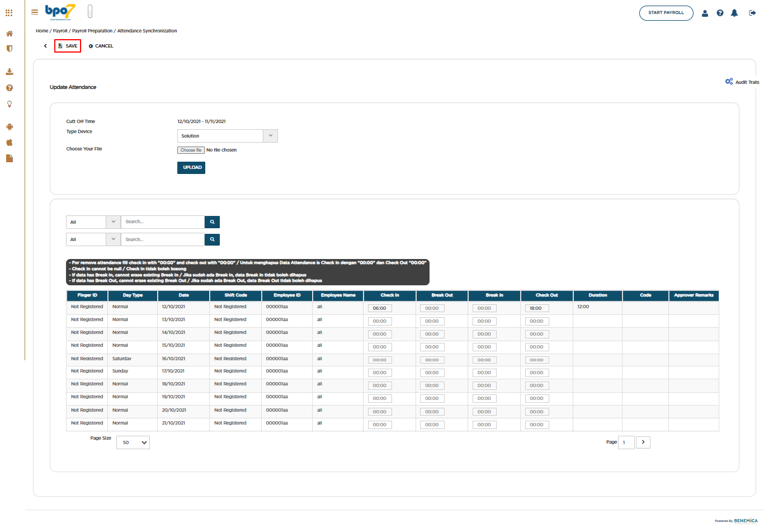Screen dimensions: 764x532
Task: Open the apps grid icon
Action: (x=9, y=12)
